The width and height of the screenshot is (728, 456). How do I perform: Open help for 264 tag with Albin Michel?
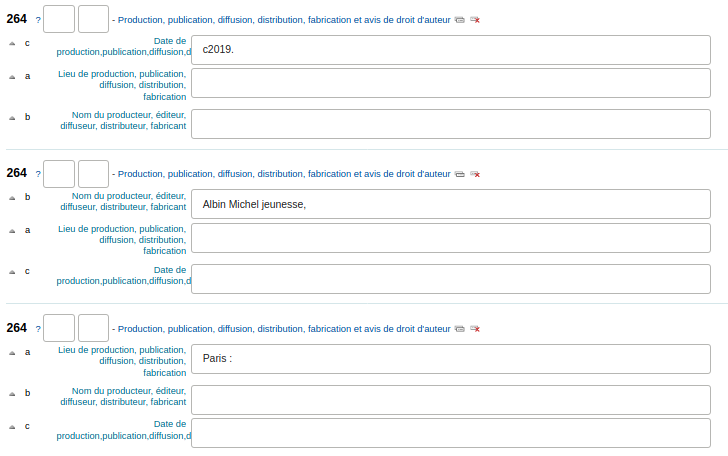[38, 174]
